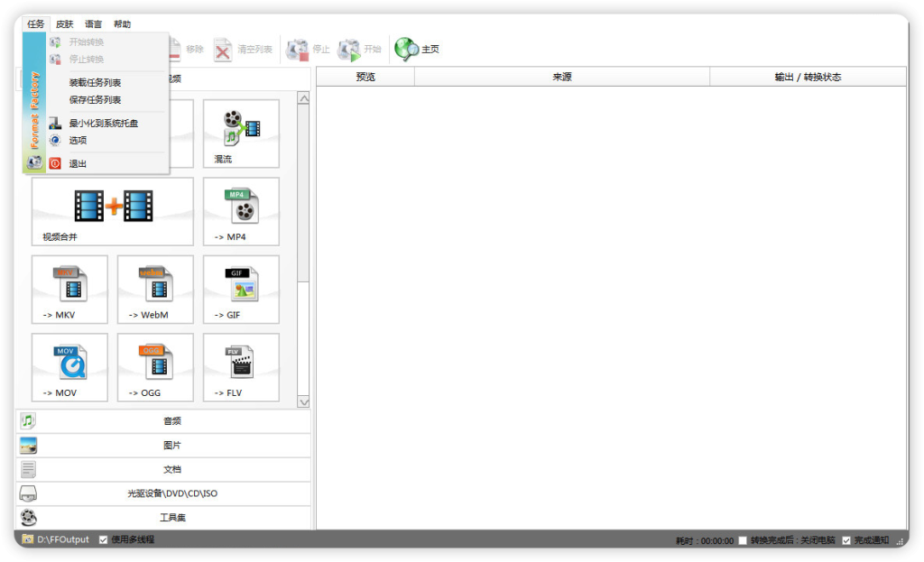Image resolution: width=924 pixels, height=562 pixels.
Task: Pick the -> WebM conversion icon
Action: [x=155, y=289]
